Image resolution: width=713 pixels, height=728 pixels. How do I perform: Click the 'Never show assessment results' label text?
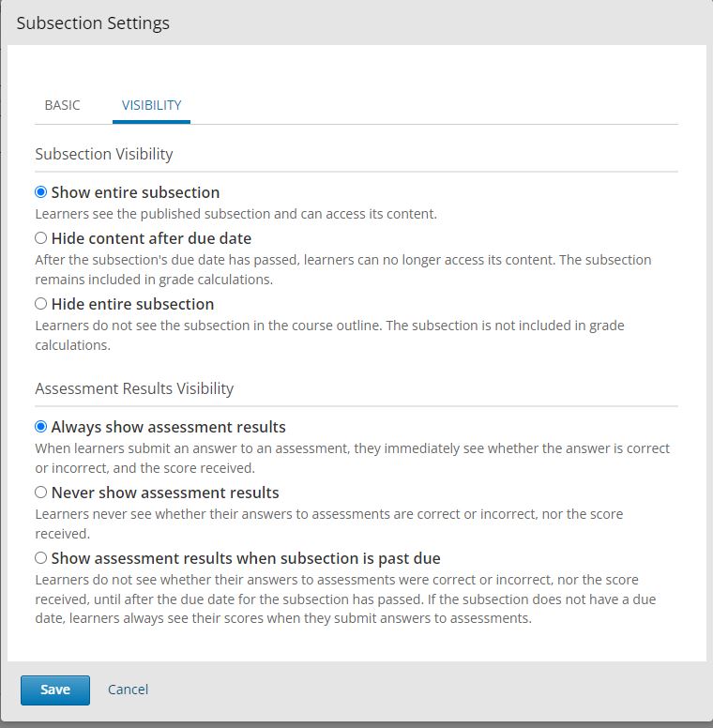point(165,493)
